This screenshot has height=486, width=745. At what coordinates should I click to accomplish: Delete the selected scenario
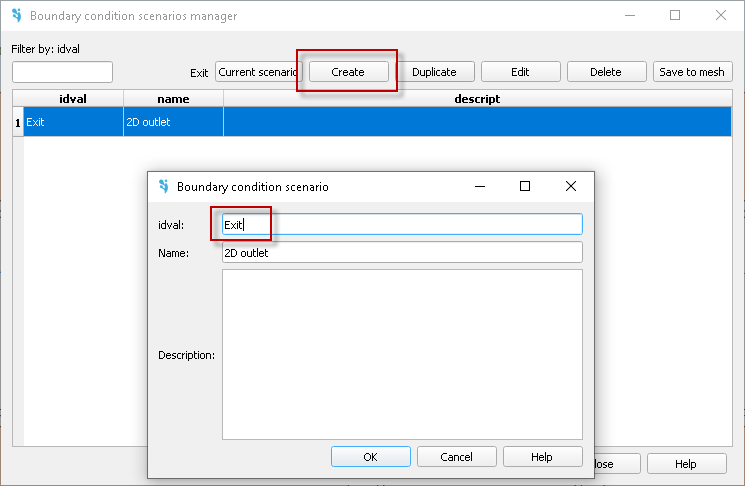(605, 72)
